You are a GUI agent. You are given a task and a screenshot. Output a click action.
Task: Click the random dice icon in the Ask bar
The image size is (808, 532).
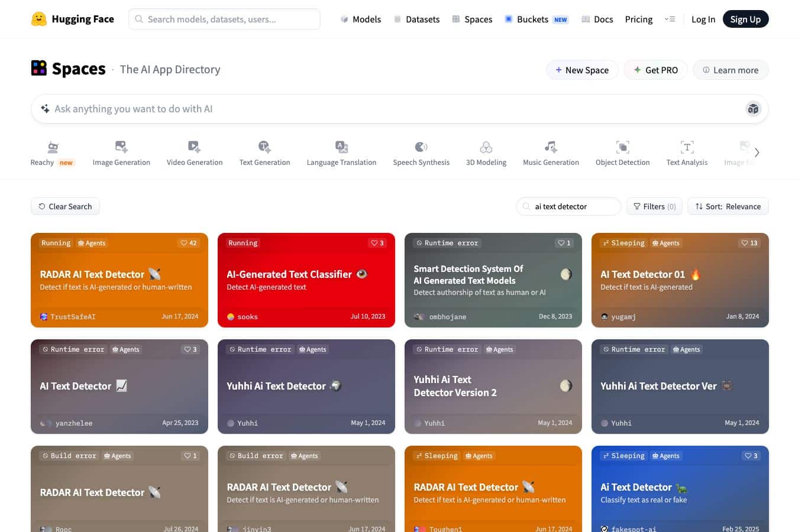click(753, 109)
